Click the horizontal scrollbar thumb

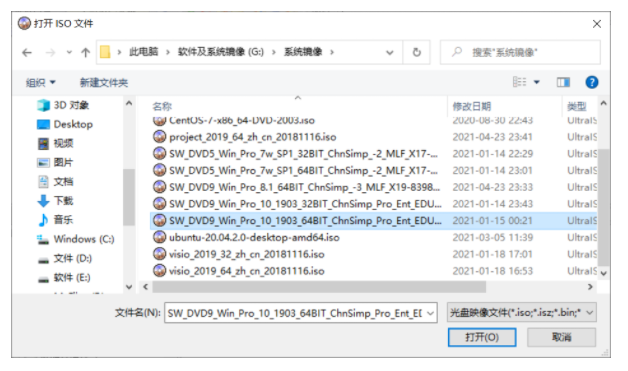(319, 287)
